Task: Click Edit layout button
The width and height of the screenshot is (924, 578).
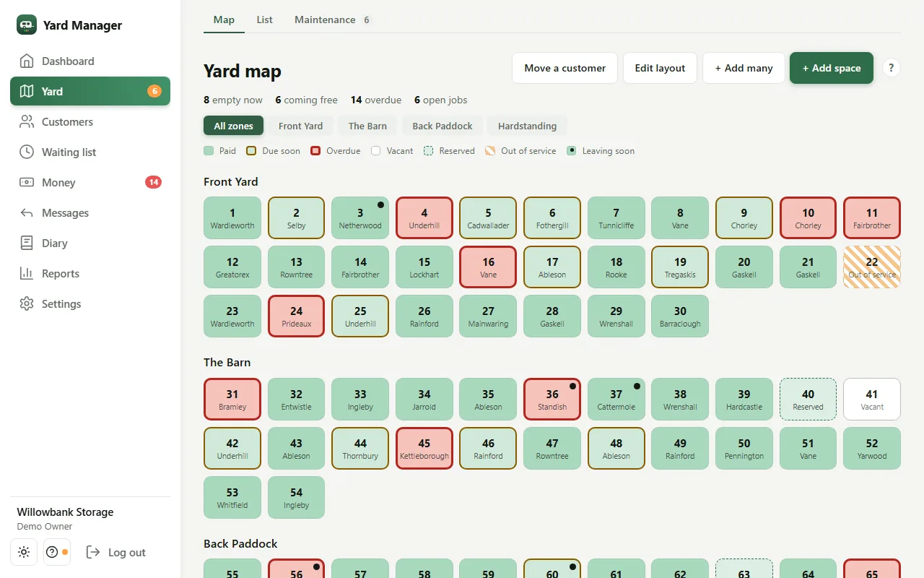Action: pos(660,68)
